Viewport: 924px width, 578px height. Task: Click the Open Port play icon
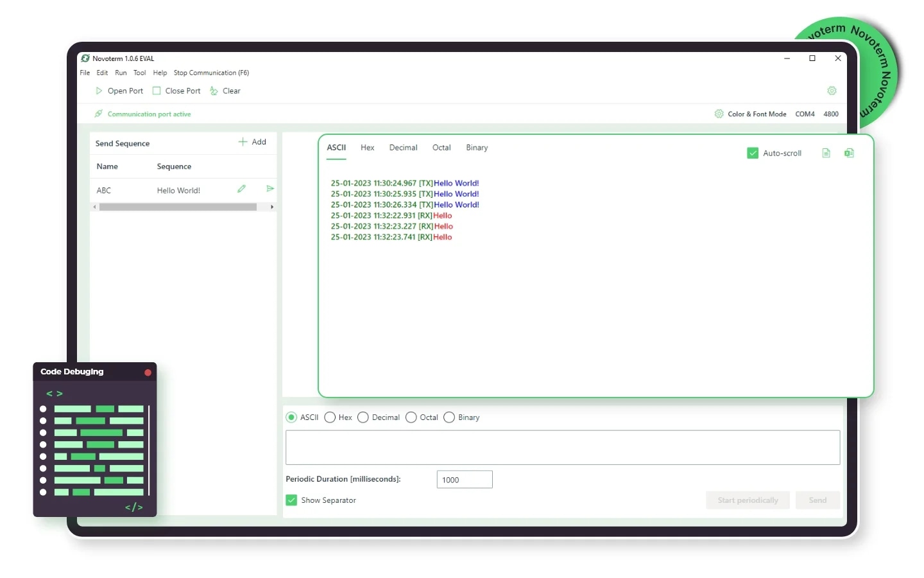tap(99, 91)
